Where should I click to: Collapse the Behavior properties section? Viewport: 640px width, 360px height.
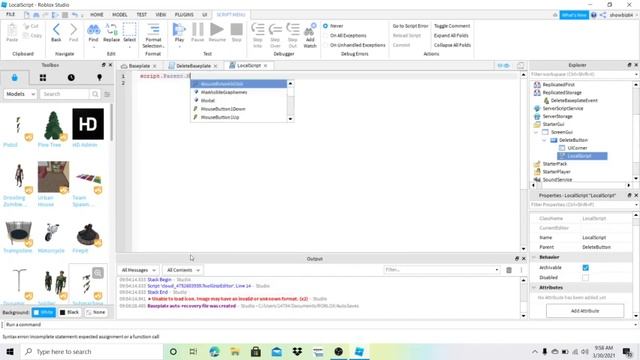(534, 257)
